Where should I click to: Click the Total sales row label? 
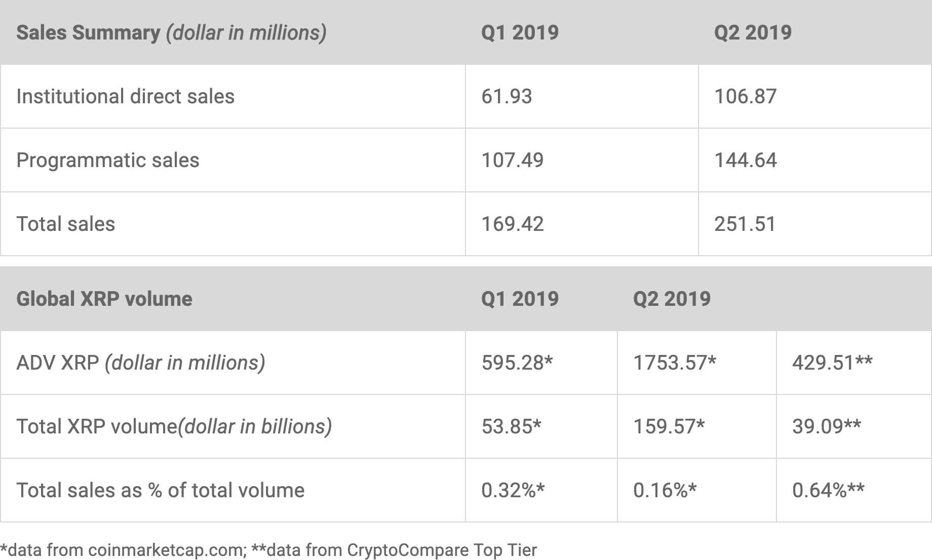(x=66, y=224)
